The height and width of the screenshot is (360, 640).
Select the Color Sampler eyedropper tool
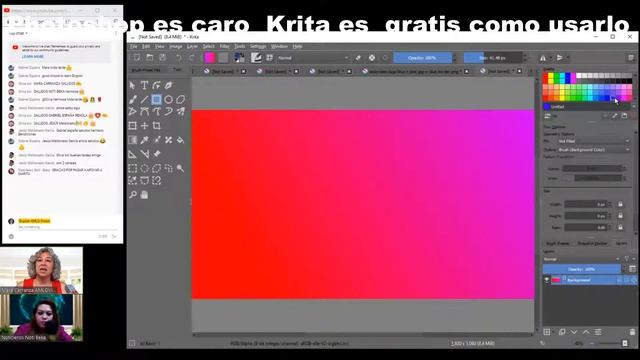click(x=144, y=140)
